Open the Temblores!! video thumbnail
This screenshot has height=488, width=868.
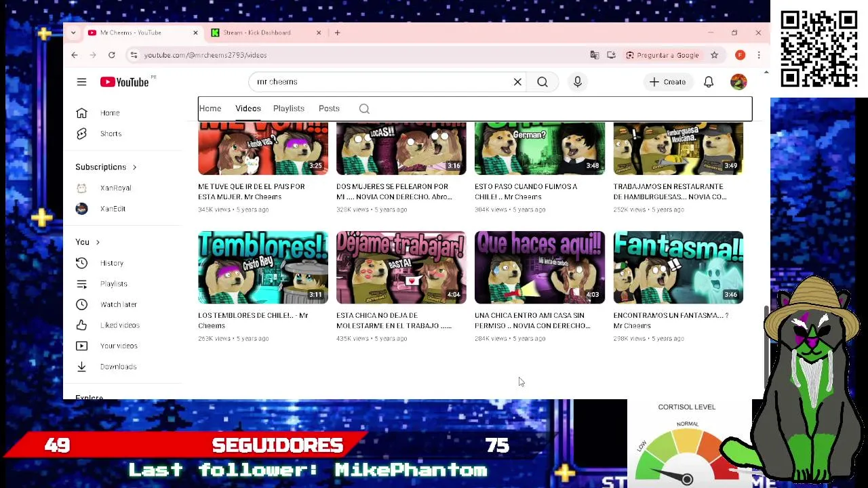click(x=263, y=267)
